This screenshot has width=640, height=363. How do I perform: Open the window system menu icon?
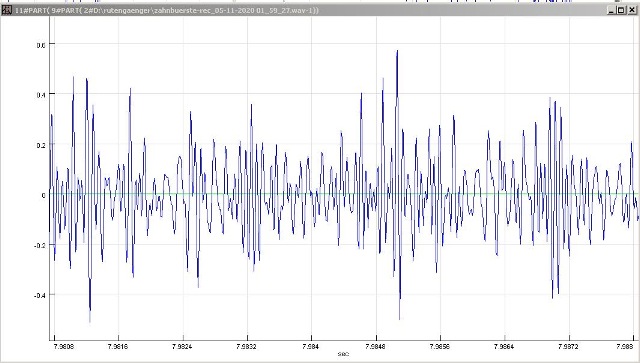[x=7, y=10]
